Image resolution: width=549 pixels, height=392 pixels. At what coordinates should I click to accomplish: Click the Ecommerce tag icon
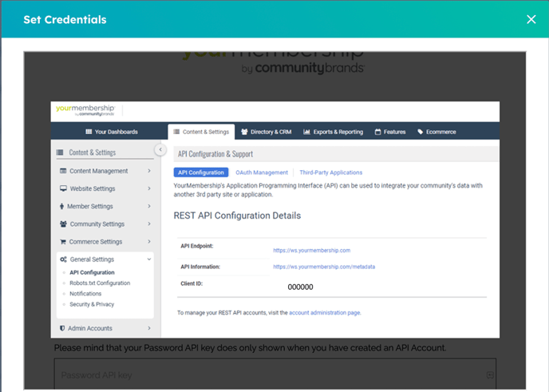point(421,132)
